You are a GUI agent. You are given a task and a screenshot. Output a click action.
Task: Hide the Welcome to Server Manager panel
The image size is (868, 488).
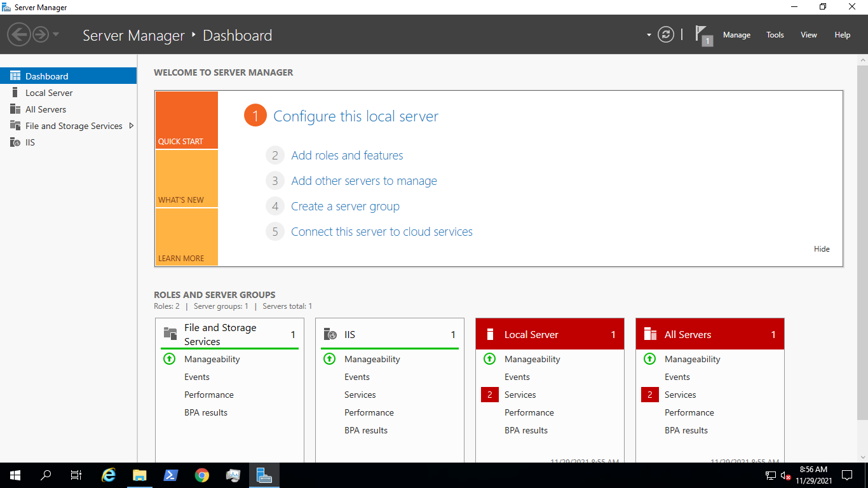pos(822,248)
